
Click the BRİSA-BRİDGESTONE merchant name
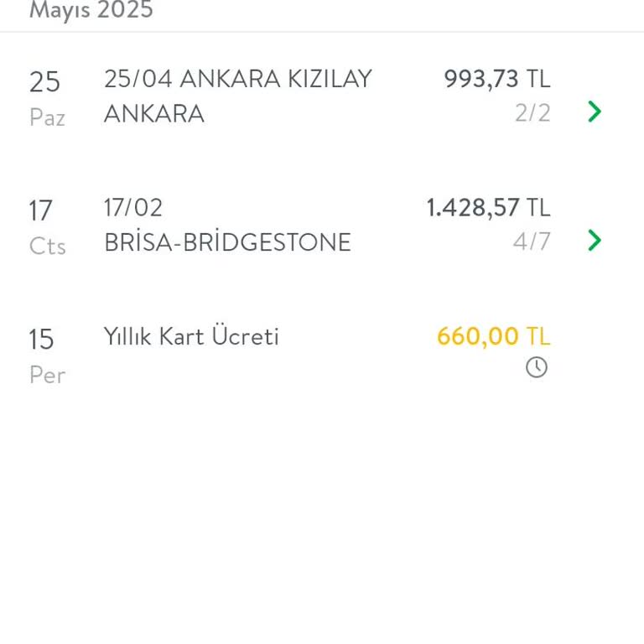227,242
